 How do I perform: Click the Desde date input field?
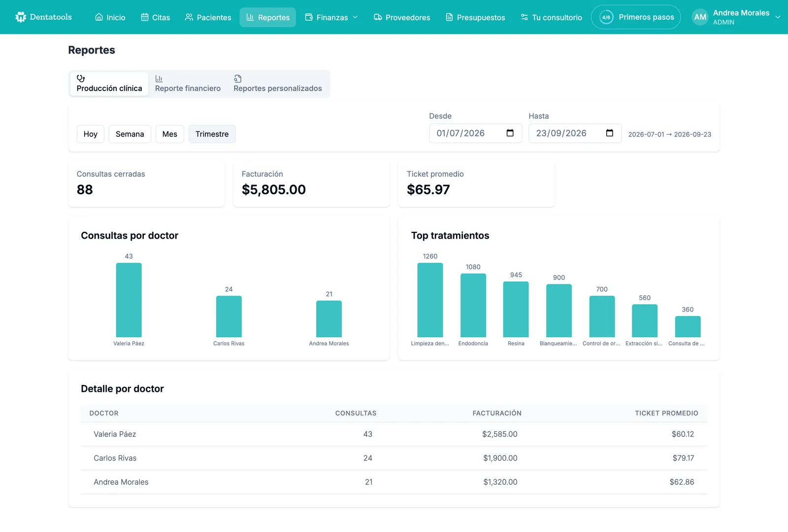(x=475, y=133)
